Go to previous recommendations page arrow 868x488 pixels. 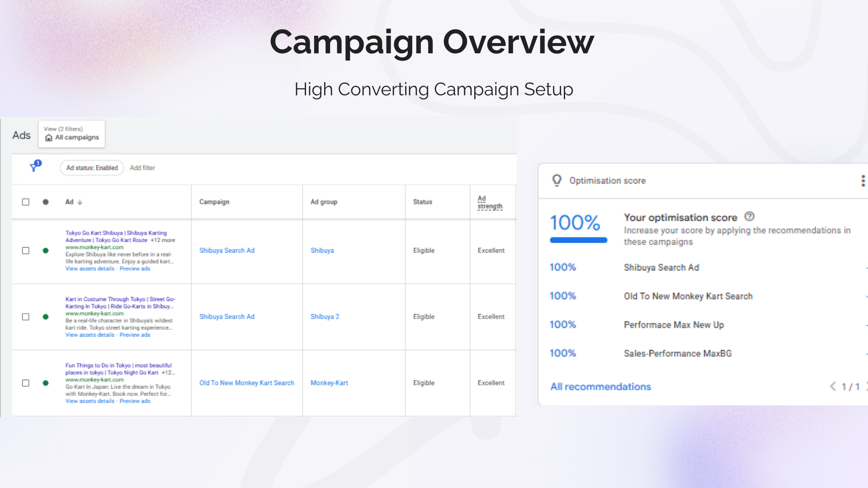point(832,386)
